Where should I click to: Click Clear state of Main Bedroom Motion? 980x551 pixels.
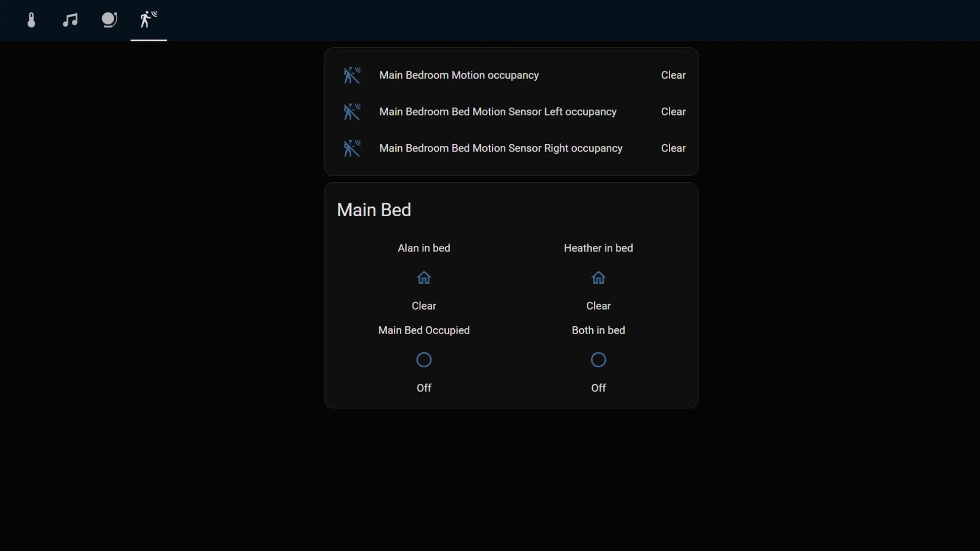673,75
